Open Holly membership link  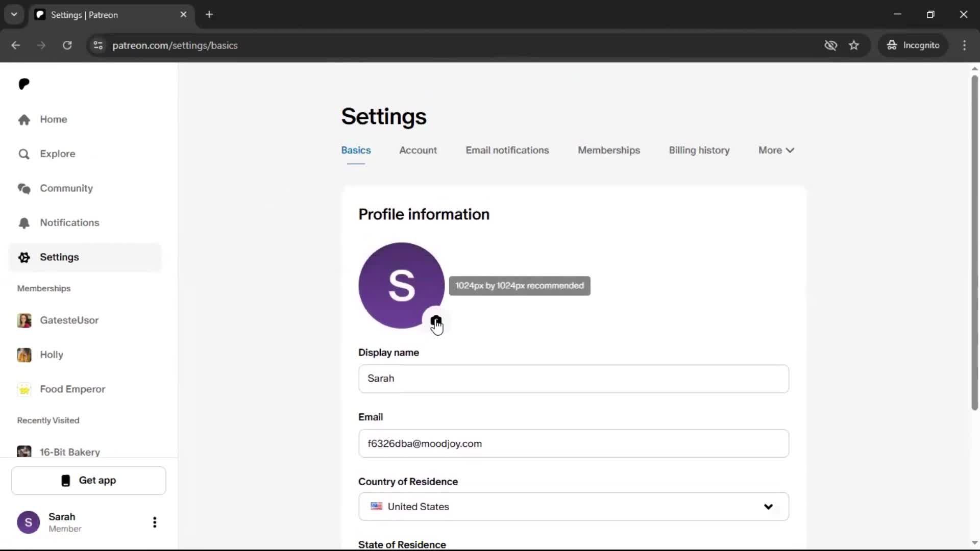(x=52, y=355)
